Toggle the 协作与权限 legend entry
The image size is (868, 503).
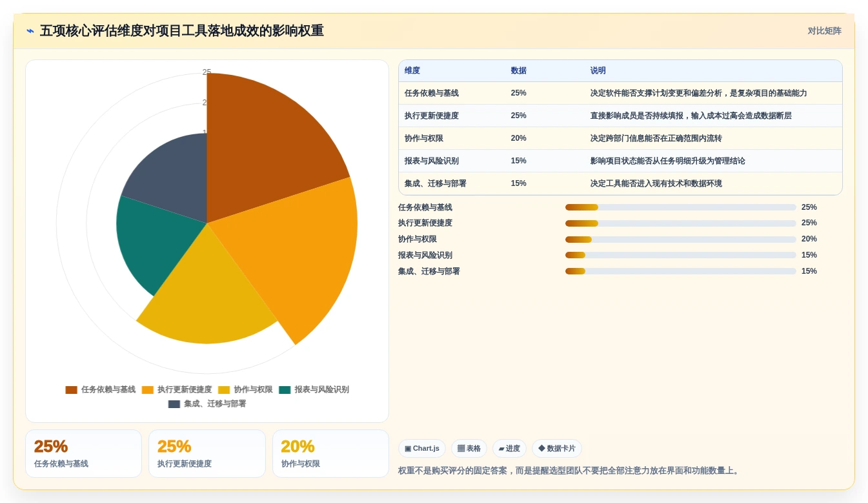245,389
